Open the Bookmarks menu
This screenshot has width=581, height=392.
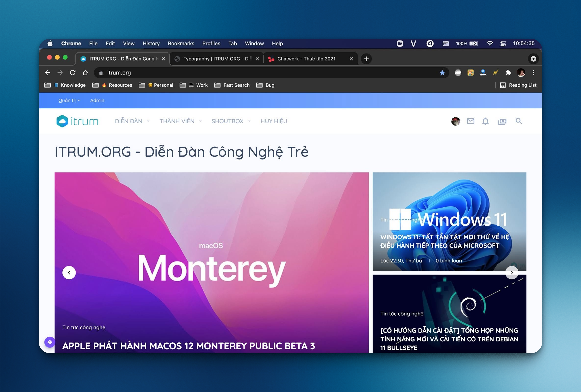coord(181,43)
